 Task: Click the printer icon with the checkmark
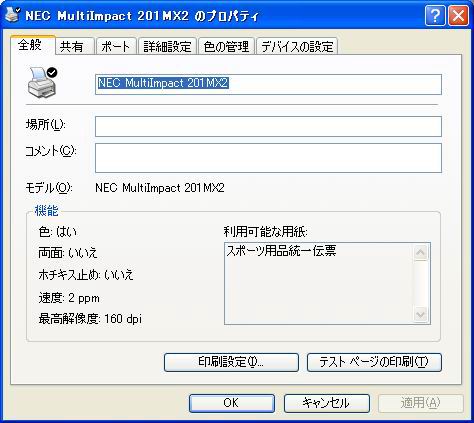coord(42,82)
